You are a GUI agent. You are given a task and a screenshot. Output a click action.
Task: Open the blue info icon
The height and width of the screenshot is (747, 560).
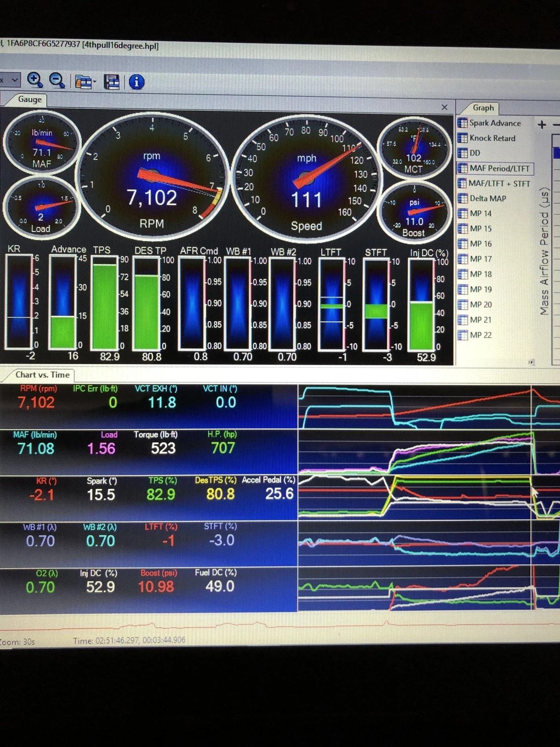[x=136, y=82]
